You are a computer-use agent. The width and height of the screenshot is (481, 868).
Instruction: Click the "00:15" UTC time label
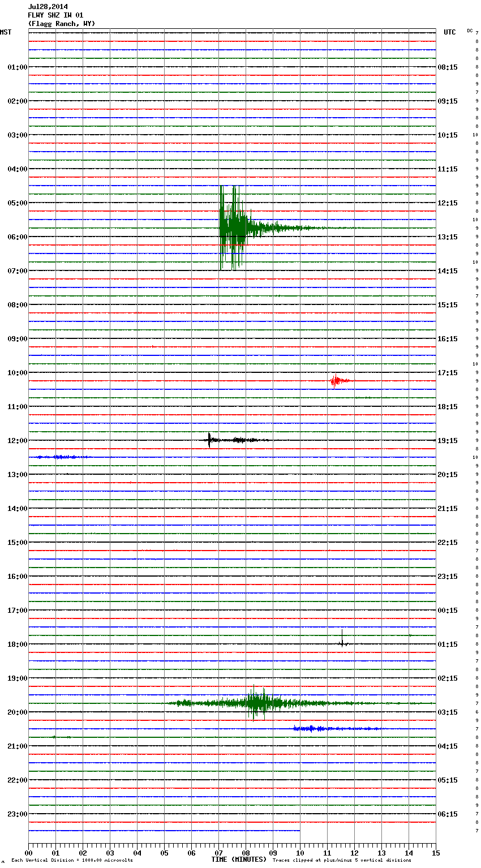tap(448, 611)
